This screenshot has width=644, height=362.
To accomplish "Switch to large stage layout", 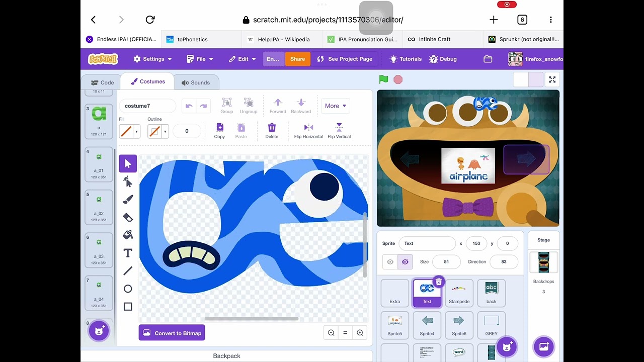I will (x=536, y=79).
